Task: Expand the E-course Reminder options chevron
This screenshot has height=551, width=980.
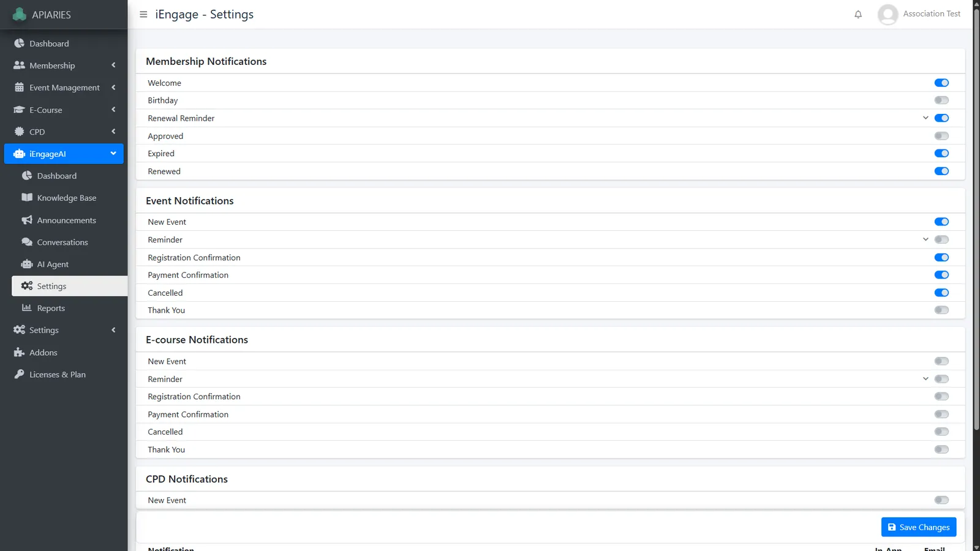Action: click(x=925, y=379)
